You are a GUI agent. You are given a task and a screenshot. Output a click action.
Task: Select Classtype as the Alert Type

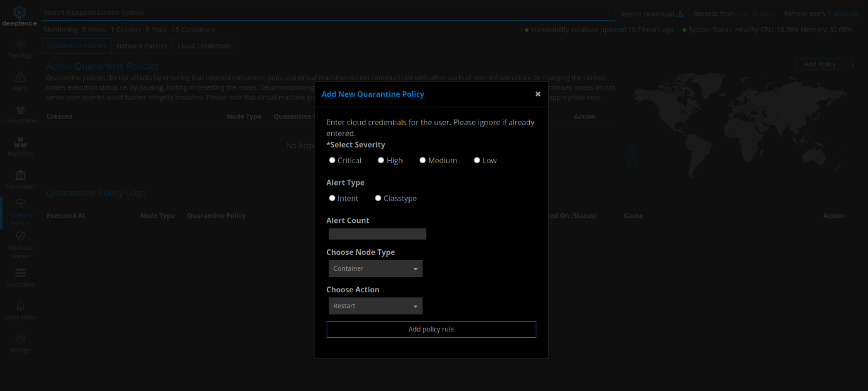(x=378, y=198)
